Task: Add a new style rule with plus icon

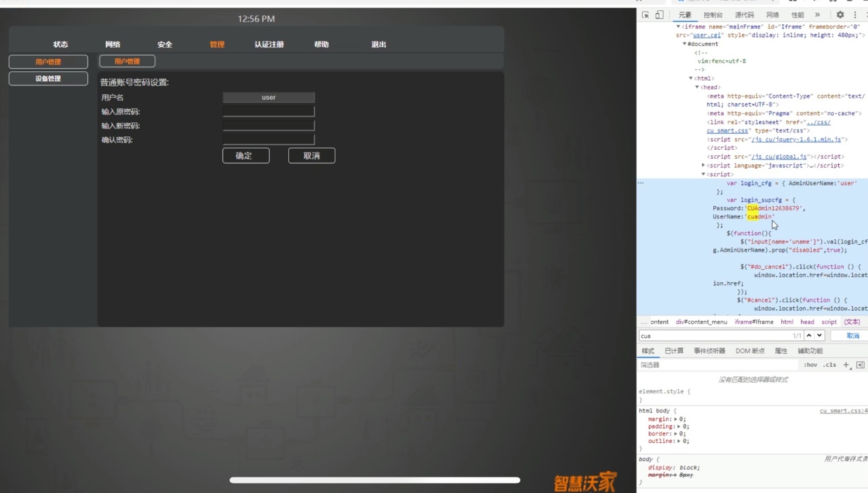Action: tap(846, 365)
